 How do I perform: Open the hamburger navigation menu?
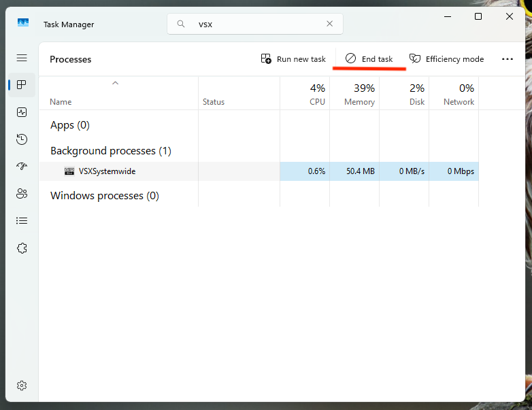(22, 58)
